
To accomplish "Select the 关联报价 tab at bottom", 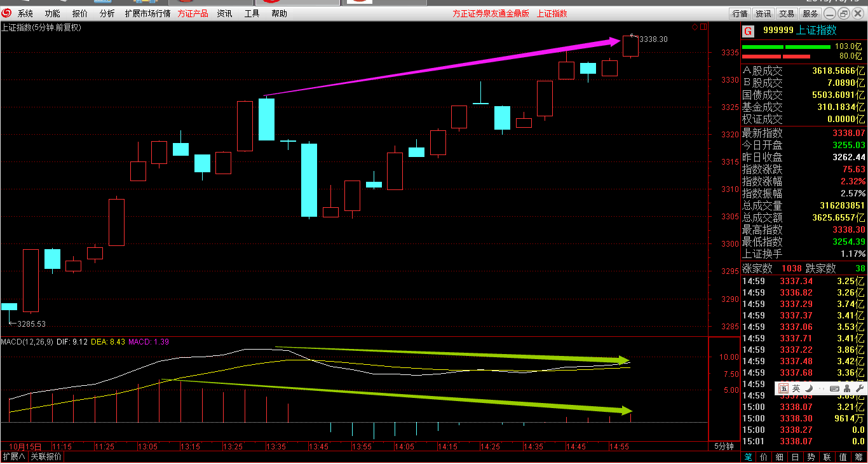I will 46,457.
